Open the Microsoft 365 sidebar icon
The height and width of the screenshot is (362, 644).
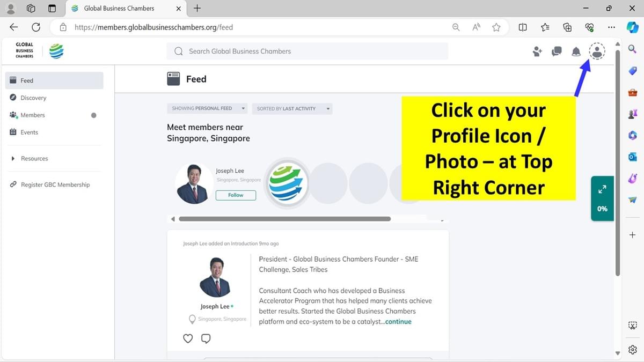click(633, 135)
